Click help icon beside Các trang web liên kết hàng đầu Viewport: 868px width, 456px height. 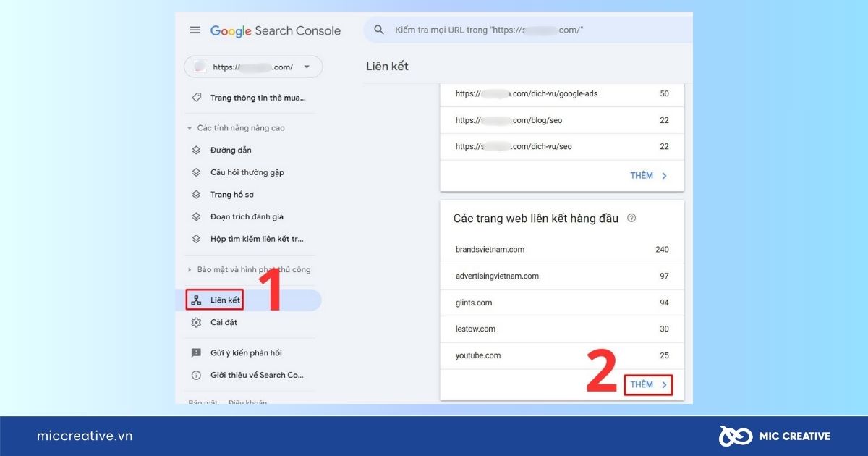coord(631,219)
